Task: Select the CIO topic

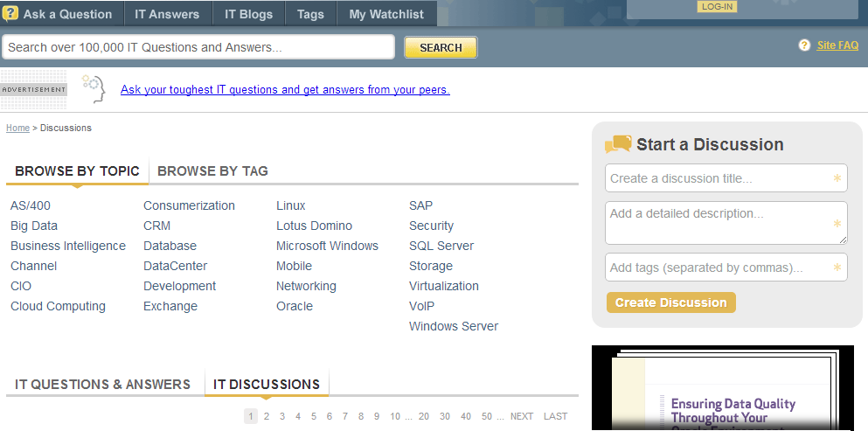Action: 21,286
